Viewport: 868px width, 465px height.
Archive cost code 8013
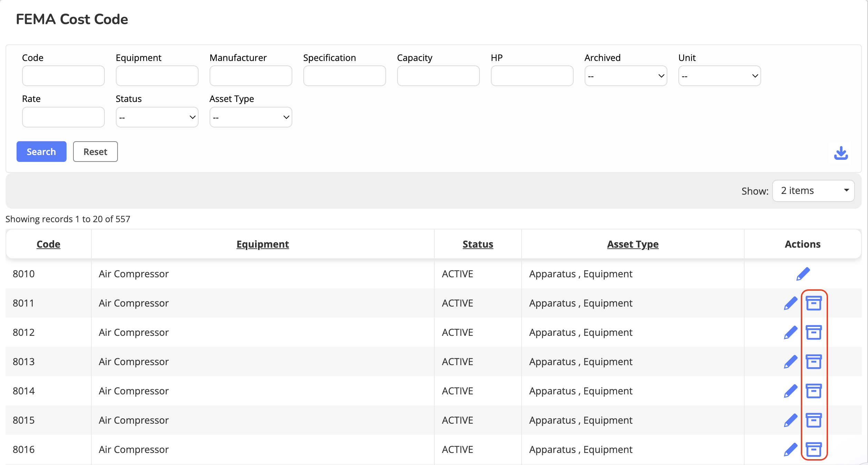[x=814, y=362]
